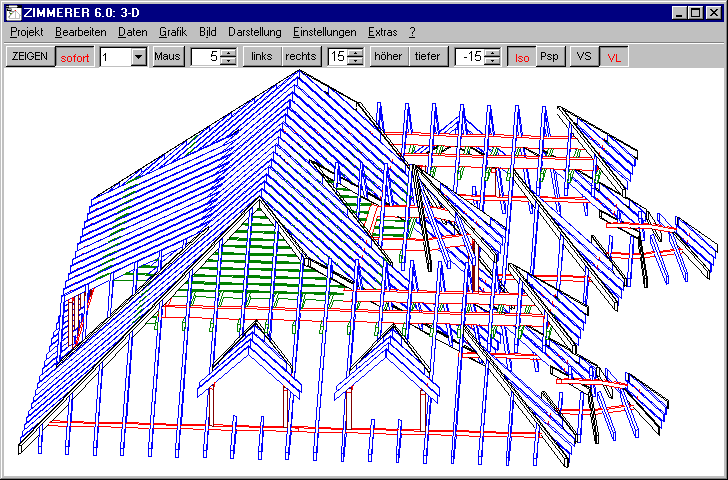
Task: Click the tiefer button
Action: tap(427, 57)
